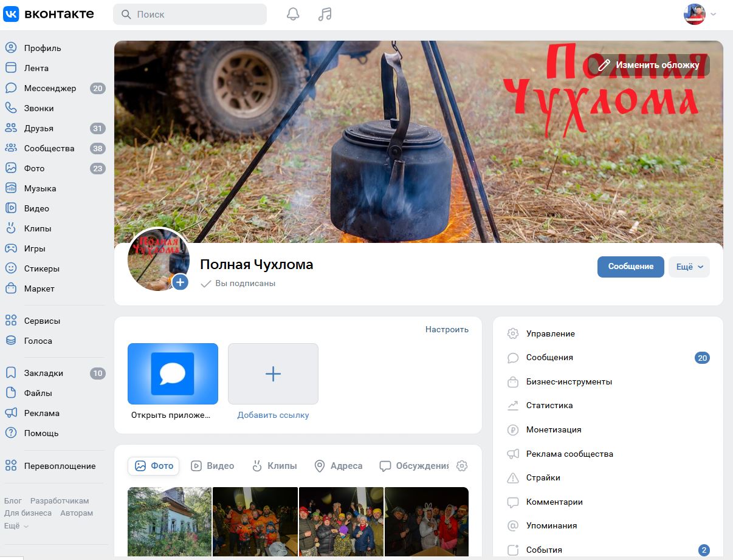Click the "Настроить" link
Screen dimensions: 733x560
coord(447,329)
